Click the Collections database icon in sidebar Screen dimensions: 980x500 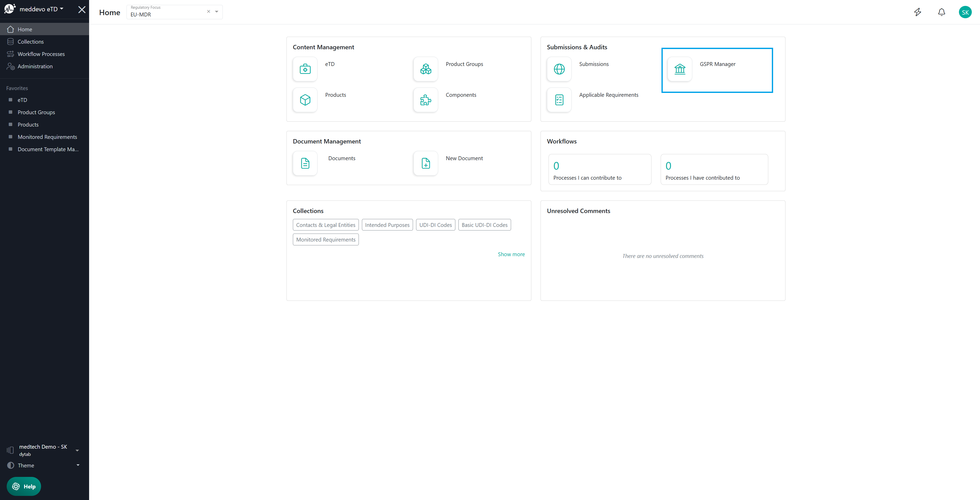[10, 42]
